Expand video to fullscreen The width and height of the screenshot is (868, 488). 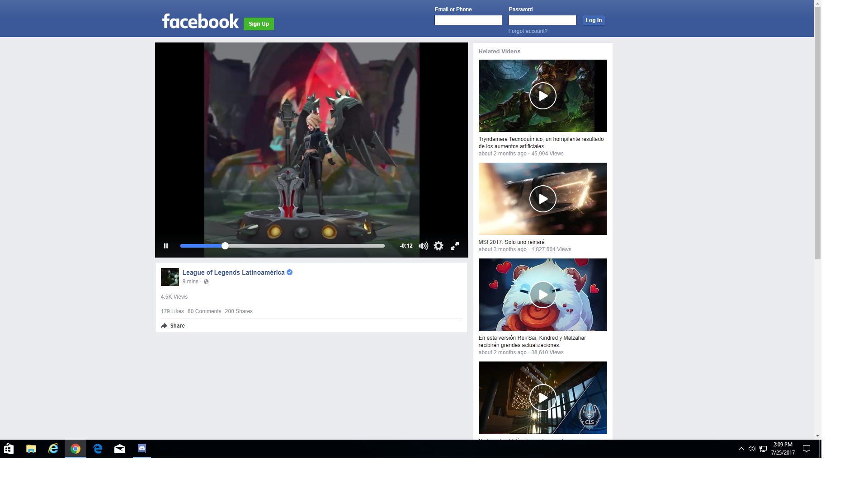coord(455,246)
